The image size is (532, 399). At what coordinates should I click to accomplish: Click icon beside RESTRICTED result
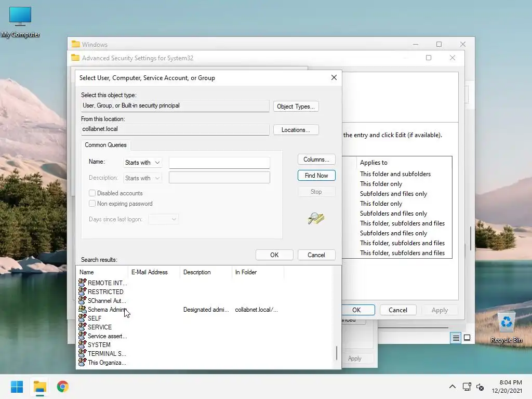tap(83, 291)
